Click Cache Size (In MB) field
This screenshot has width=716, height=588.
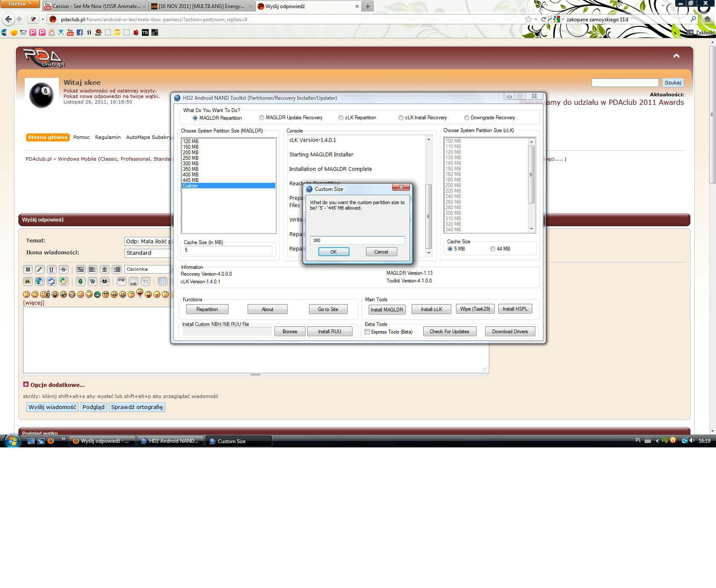coord(228,251)
